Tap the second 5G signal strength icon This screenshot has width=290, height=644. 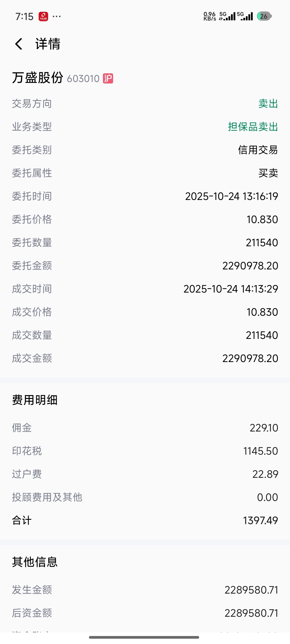pos(245,16)
